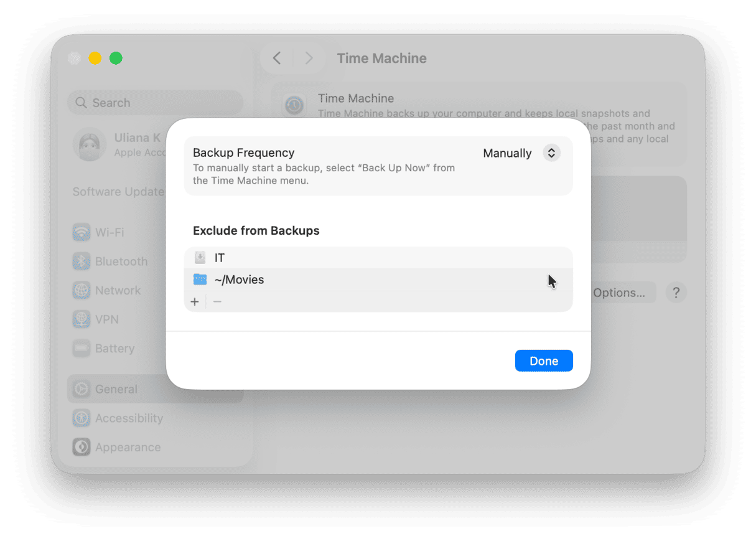
Task: Select Software Update in the sidebar
Action: [118, 192]
